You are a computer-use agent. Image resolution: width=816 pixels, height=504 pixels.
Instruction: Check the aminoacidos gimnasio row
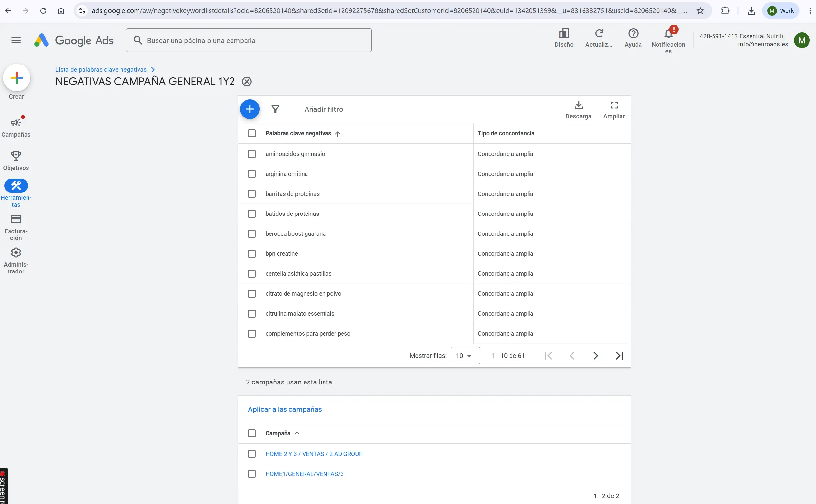coord(252,154)
